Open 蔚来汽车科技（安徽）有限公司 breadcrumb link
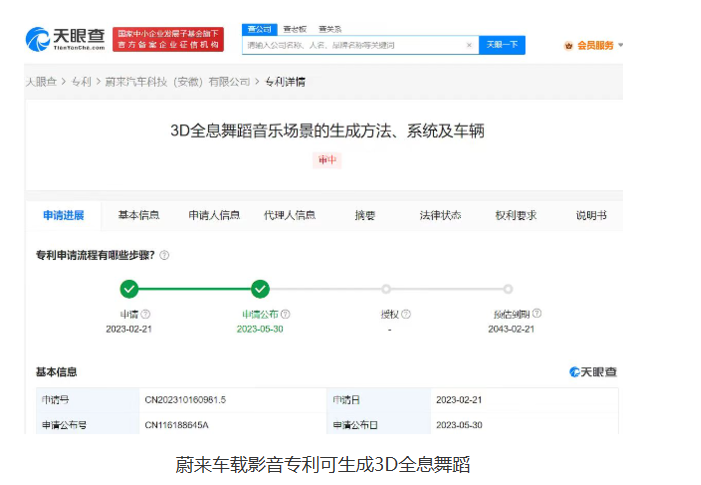 click(177, 82)
